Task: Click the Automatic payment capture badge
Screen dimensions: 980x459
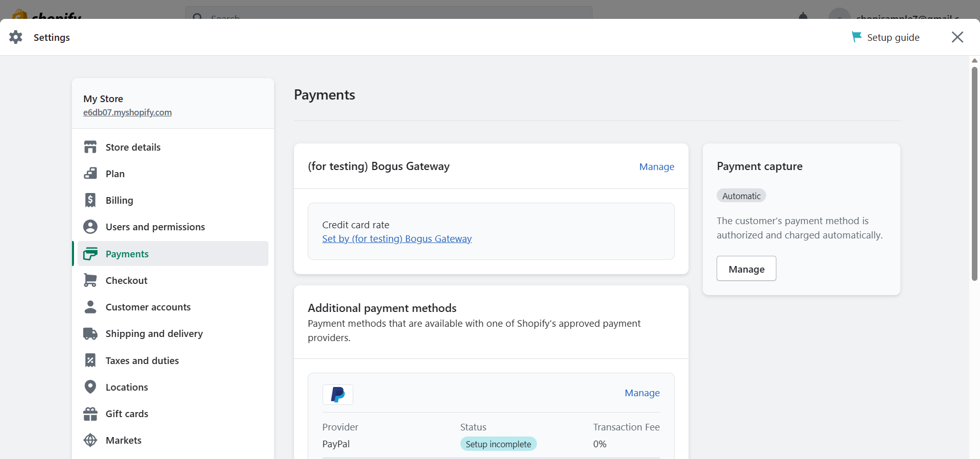Action: (741, 196)
